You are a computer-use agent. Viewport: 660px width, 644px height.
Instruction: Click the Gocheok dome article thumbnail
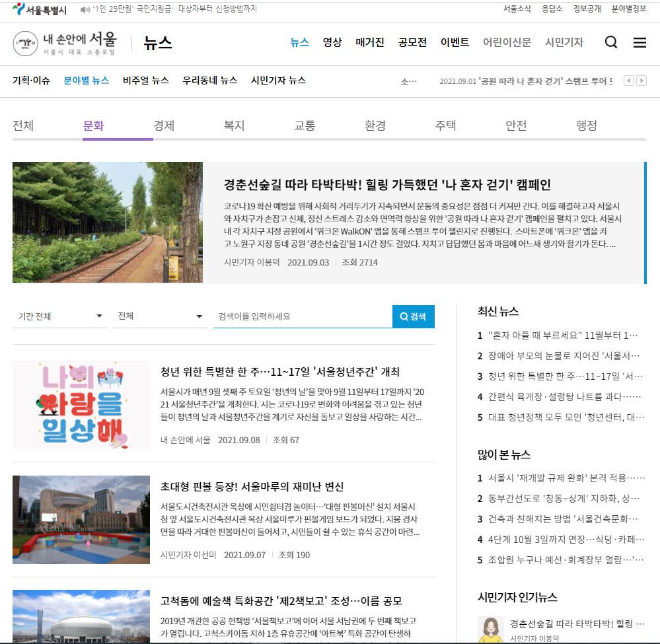pyautogui.click(x=81, y=616)
